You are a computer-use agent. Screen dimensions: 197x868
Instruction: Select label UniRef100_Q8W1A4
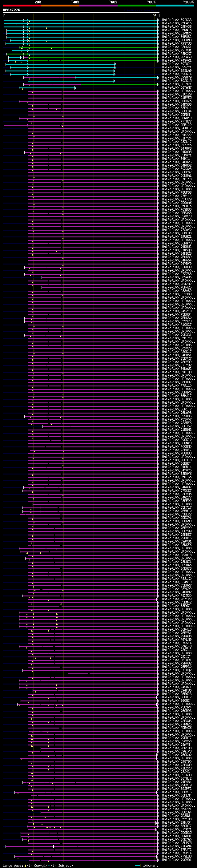point(177,812)
